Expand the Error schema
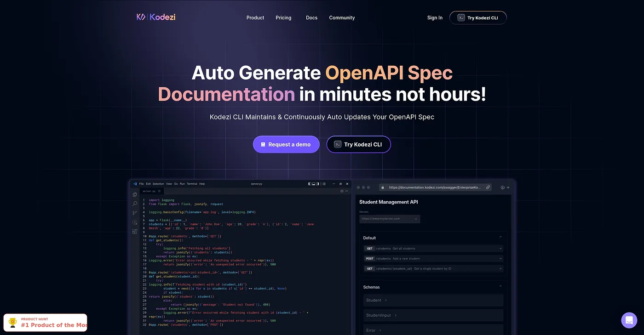The image size is (644, 335). 433,330
